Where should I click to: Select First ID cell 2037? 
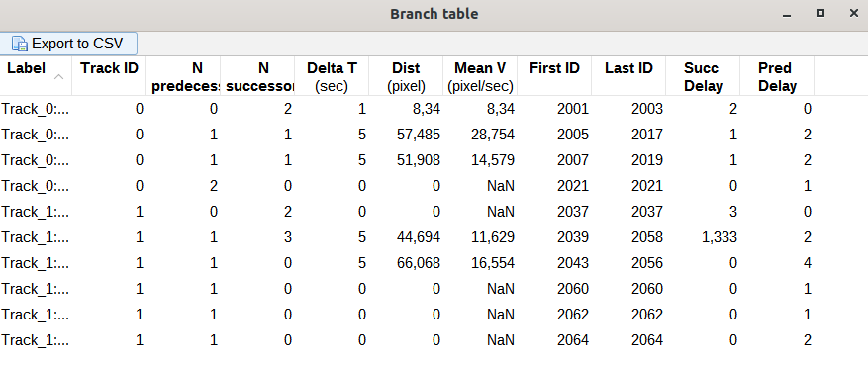(554, 212)
